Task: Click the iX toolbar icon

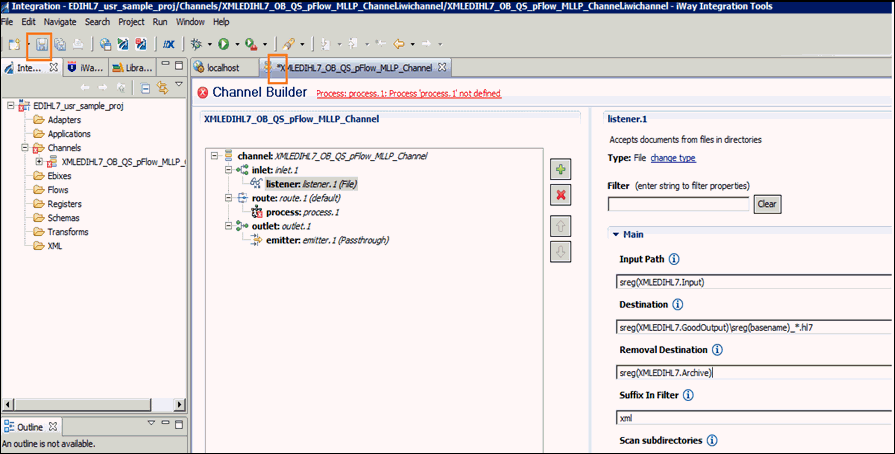Action: (x=168, y=44)
